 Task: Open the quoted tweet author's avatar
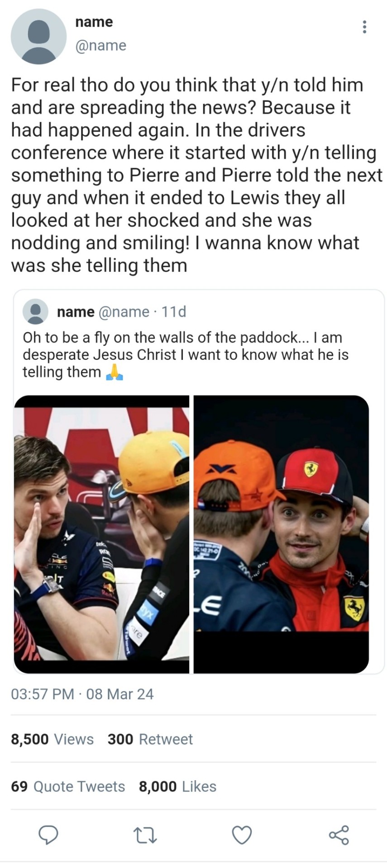[35, 311]
